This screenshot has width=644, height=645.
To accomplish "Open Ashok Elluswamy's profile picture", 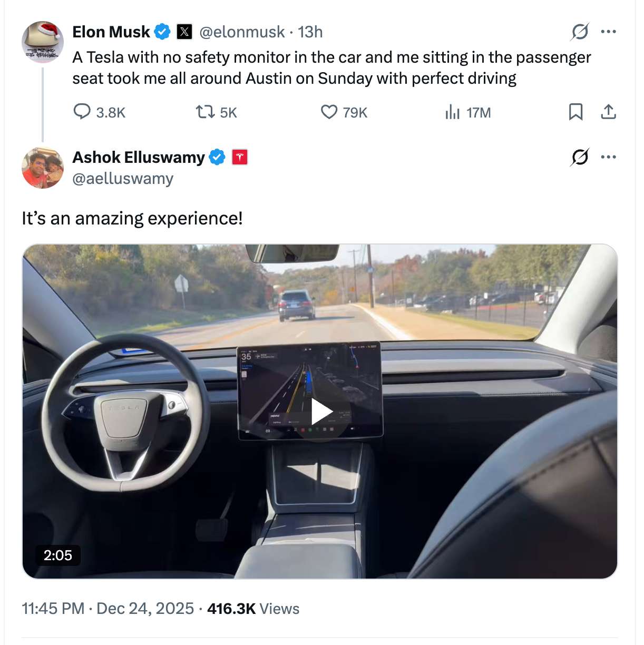I will coord(43,168).
